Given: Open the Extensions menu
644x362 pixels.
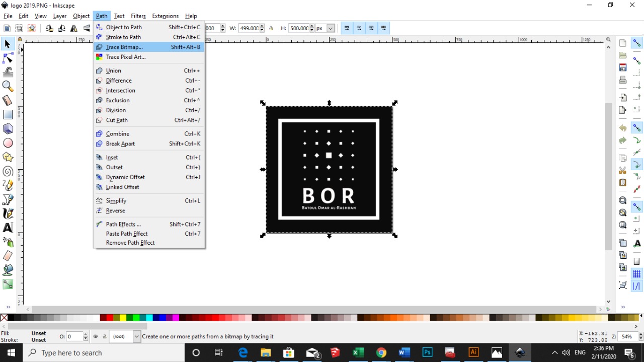Looking at the screenshot, I should tap(165, 16).
